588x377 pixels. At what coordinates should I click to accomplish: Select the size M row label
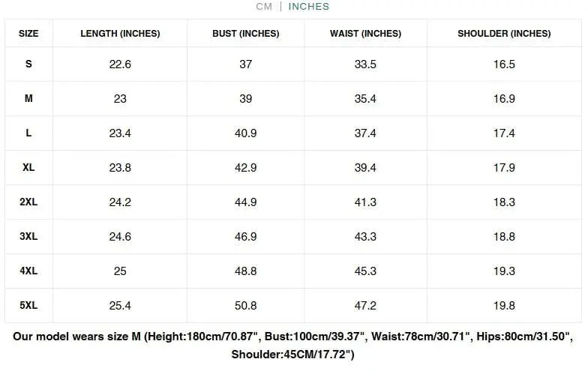coord(28,99)
